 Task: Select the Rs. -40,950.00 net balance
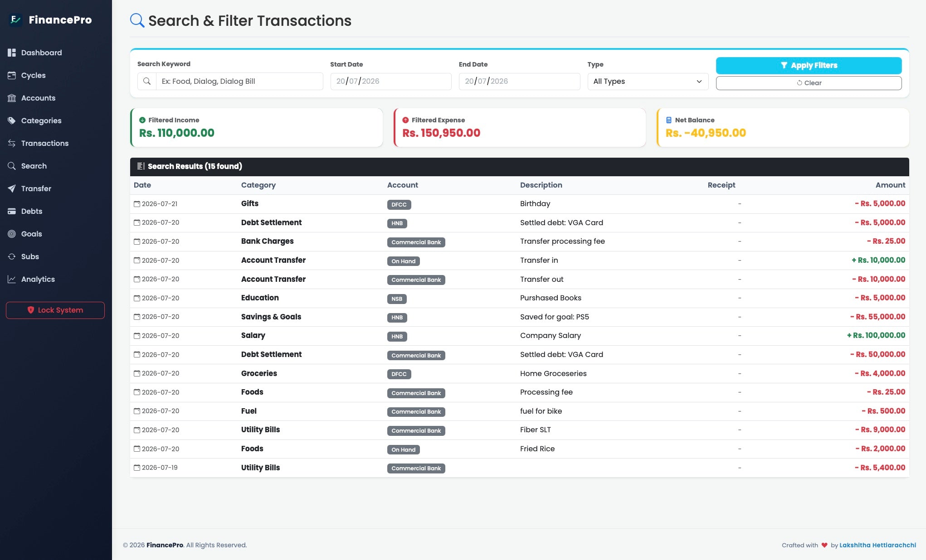click(x=706, y=133)
